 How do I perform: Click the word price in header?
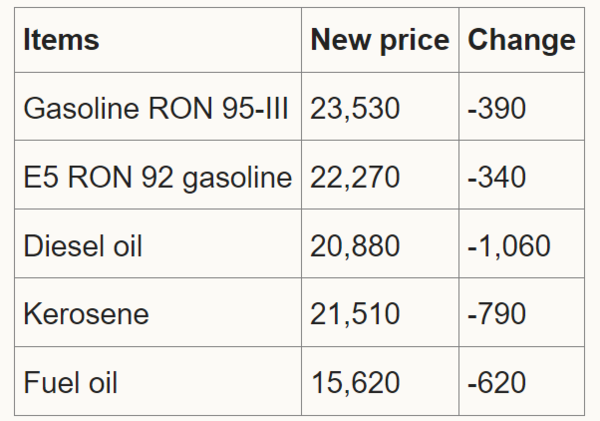[x=415, y=41]
